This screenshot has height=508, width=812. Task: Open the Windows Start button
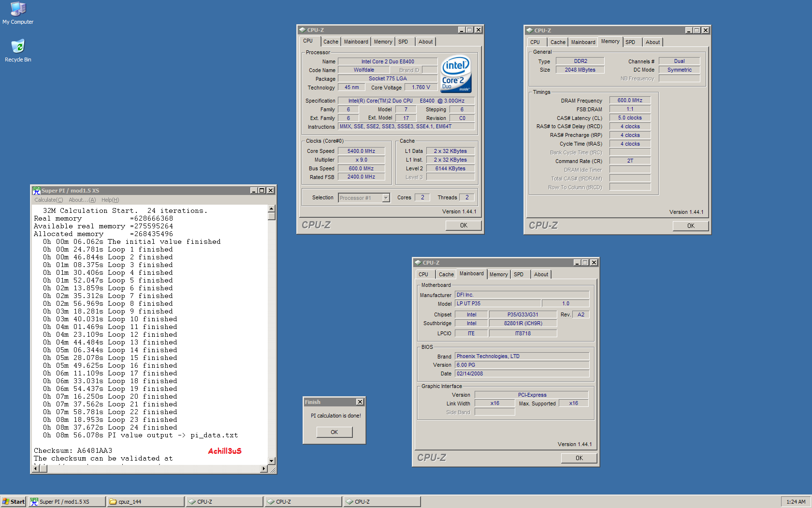pyautogui.click(x=14, y=502)
